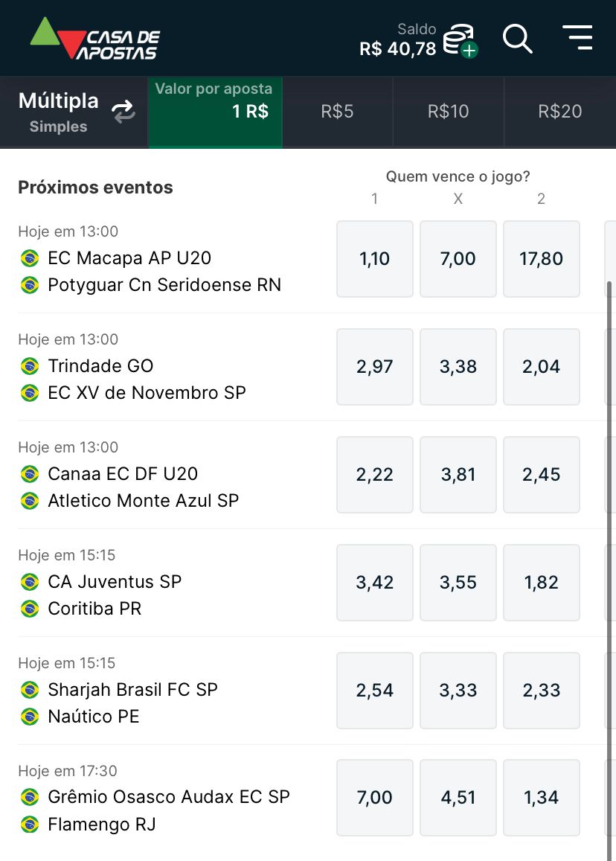Click Brazil flag beside Coritiba PR
The width and height of the screenshot is (616, 861).
coord(30,609)
